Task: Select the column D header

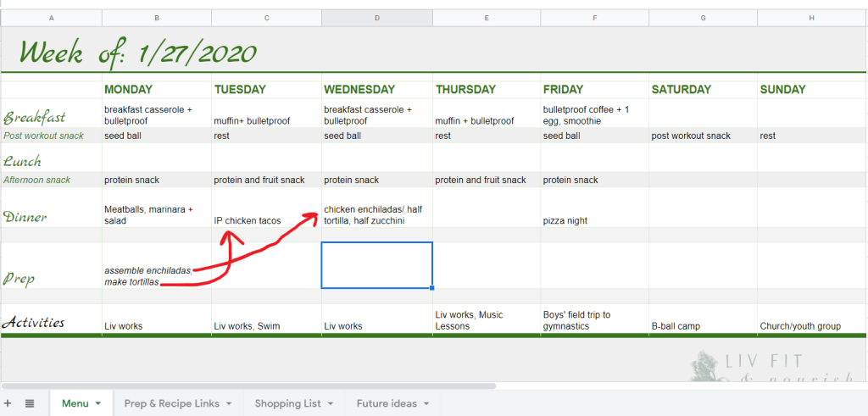Action: [377, 18]
